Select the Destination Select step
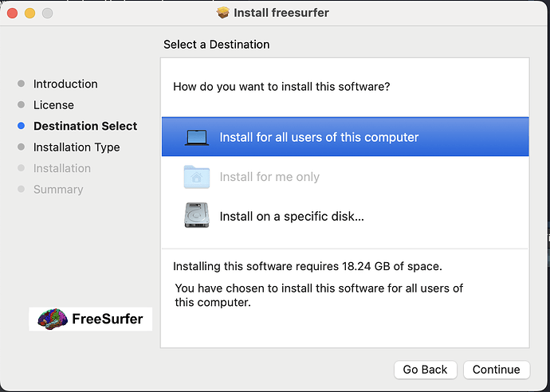Image resolution: width=550 pixels, height=392 pixels. (x=85, y=126)
